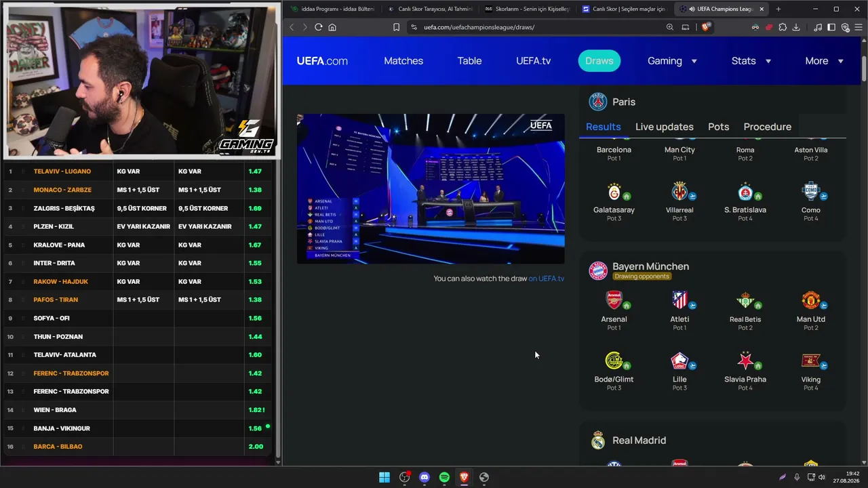Reload the current page

click(319, 27)
